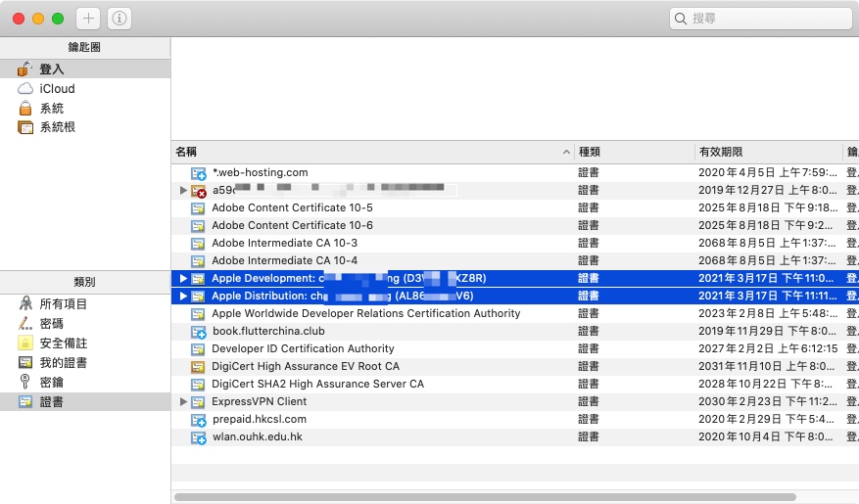Click icon of Developer ID Certification Authority

(x=197, y=349)
